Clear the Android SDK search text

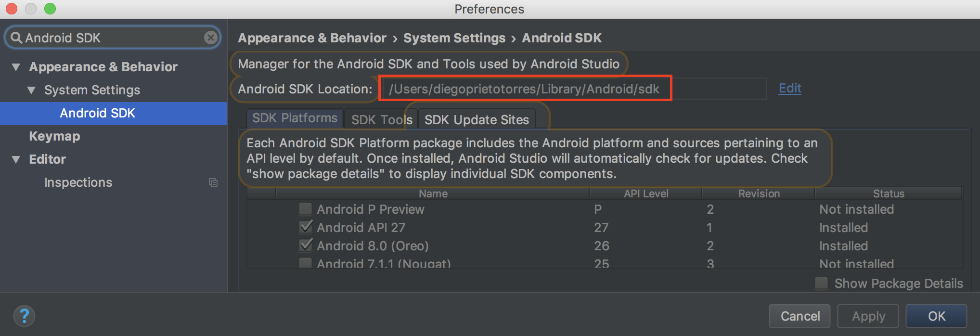click(210, 38)
